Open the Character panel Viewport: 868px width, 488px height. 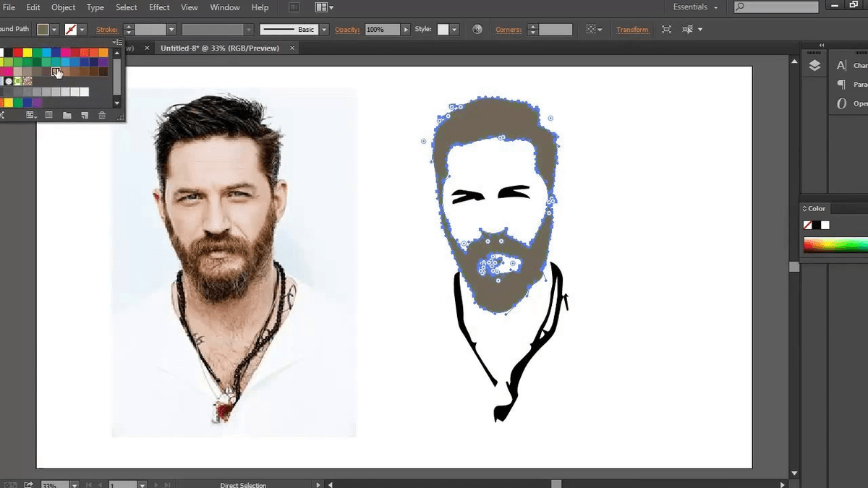coord(840,65)
